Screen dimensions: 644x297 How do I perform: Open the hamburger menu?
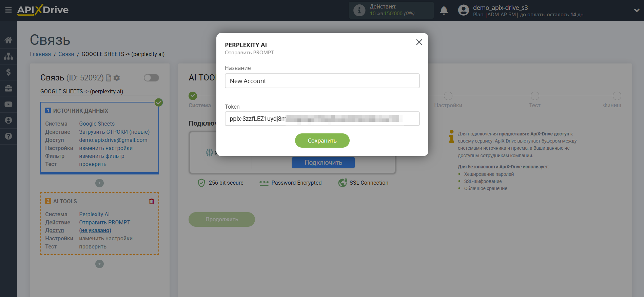(x=8, y=10)
